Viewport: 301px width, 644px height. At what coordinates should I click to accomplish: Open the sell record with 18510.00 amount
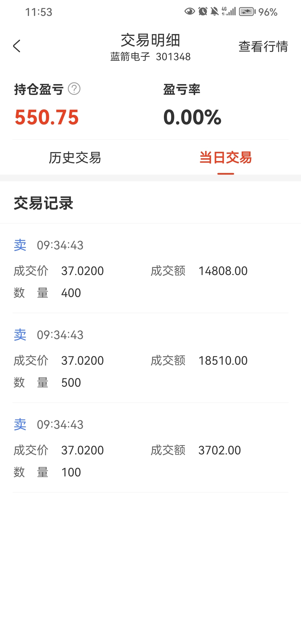pos(151,358)
